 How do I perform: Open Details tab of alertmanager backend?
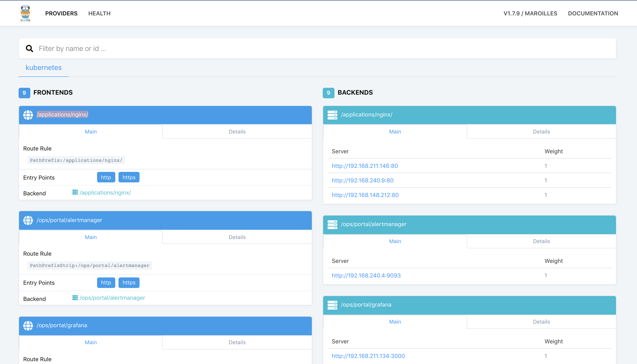pos(541,241)
